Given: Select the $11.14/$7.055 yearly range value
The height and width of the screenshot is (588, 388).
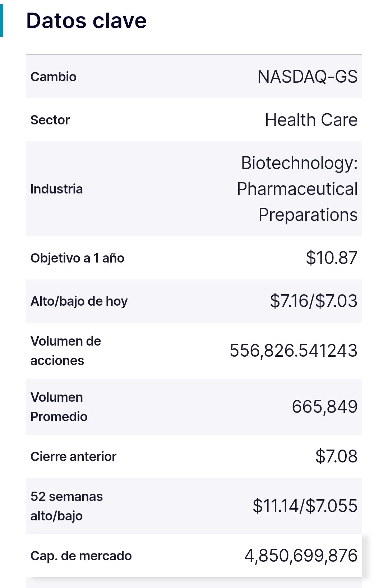Looking at the screenshot, I should (x=305, y=506).
